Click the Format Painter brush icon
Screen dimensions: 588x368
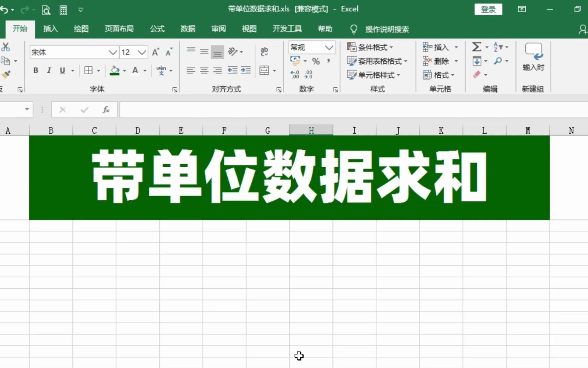click(5, 74)
